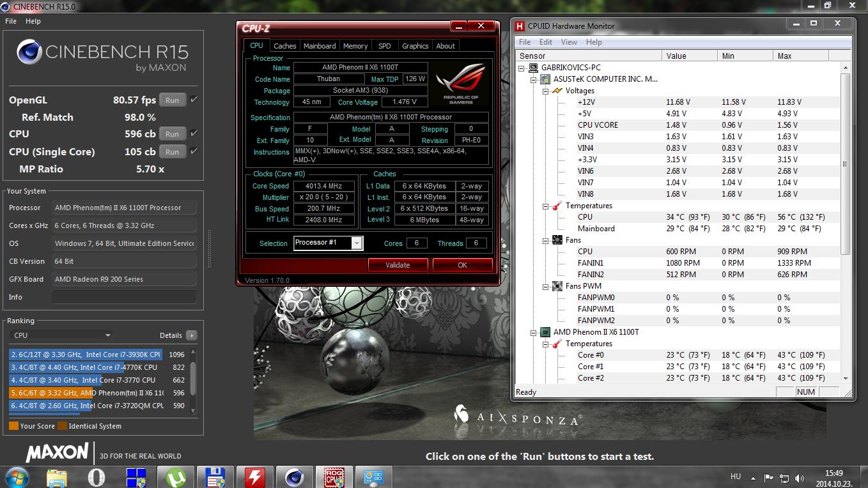The image size is (868, 488).
Task: Collapse AMD Phenom II X6 1100T node
Action: pos(534,332)
